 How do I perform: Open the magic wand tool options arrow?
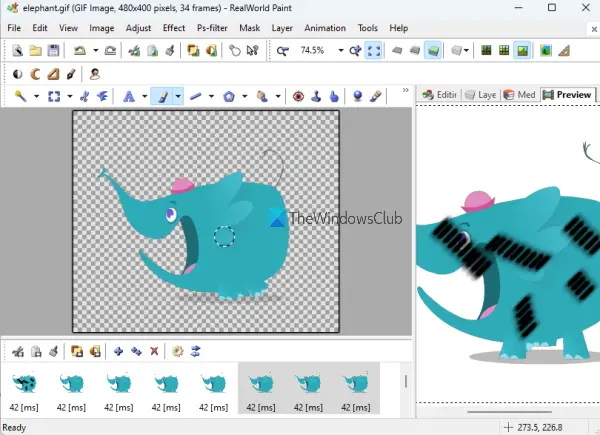[36, 96]
